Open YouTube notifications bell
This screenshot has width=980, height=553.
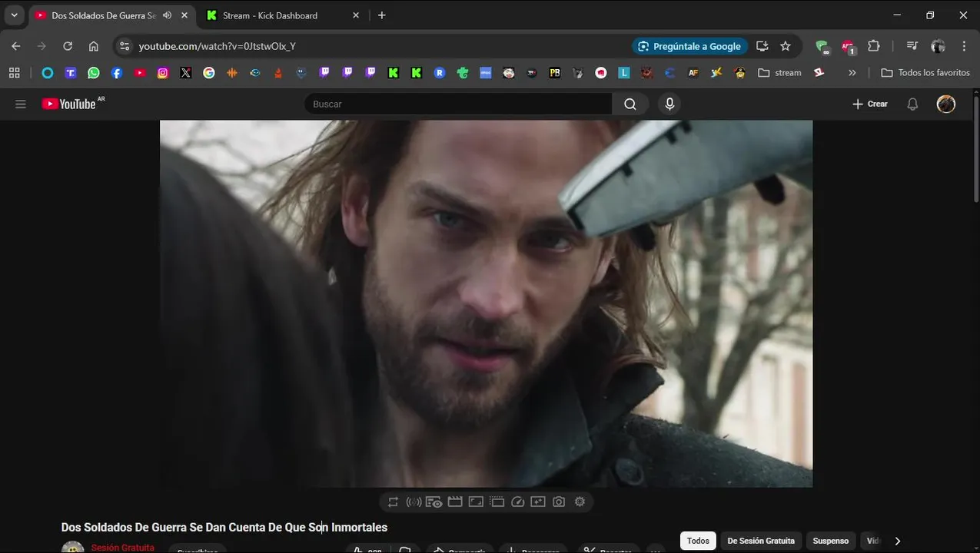click(912, 104)
